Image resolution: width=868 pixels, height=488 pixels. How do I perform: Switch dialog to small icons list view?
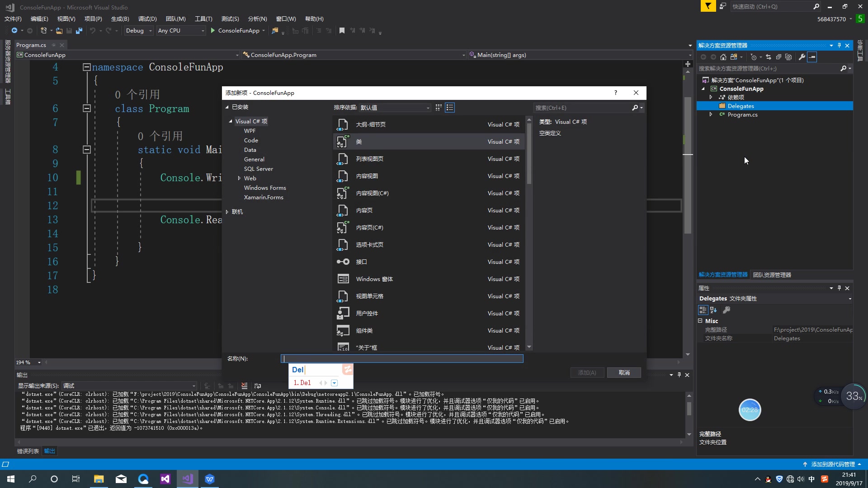[x=450, y=108]
